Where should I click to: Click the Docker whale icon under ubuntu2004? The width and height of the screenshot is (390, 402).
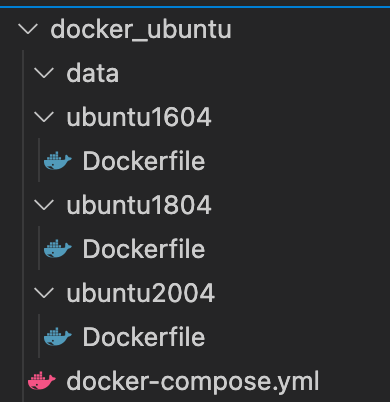(x=58, y=337)
